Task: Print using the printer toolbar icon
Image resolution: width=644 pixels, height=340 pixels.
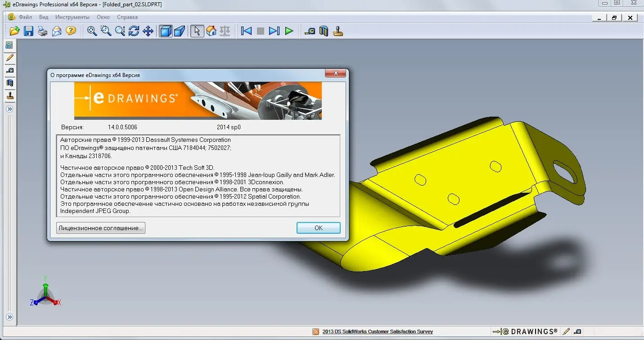Action: coord(43,31)
